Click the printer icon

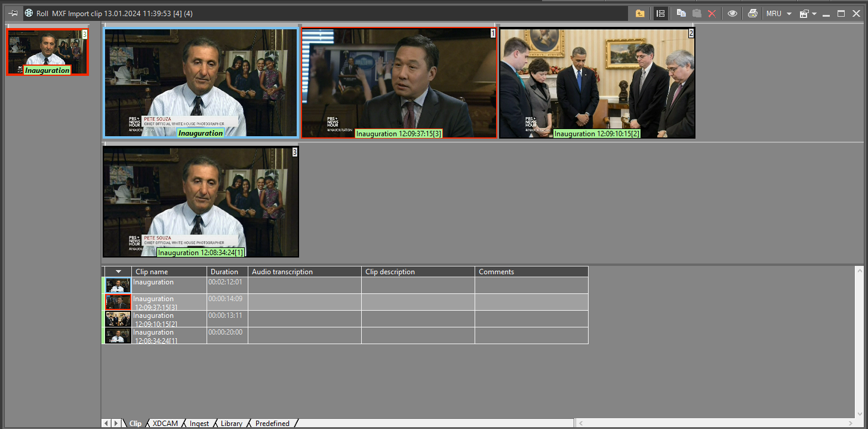(x=753, y=13)
